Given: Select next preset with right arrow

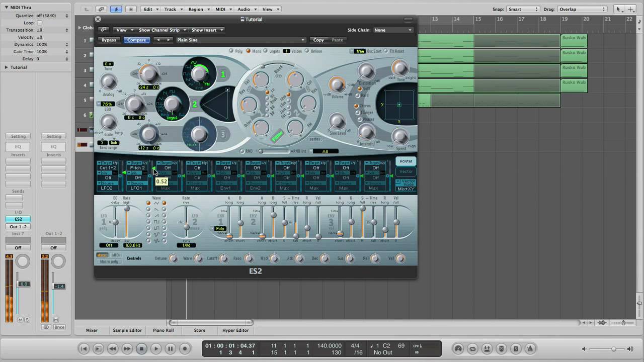Looking at the screenshot, I should point(169,40).
